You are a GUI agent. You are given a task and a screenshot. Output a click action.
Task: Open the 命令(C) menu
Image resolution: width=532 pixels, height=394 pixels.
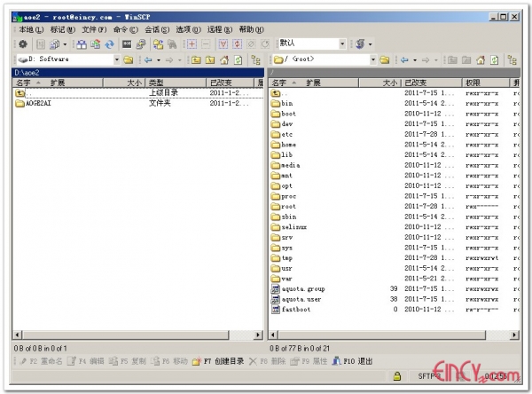coord(126,29)
